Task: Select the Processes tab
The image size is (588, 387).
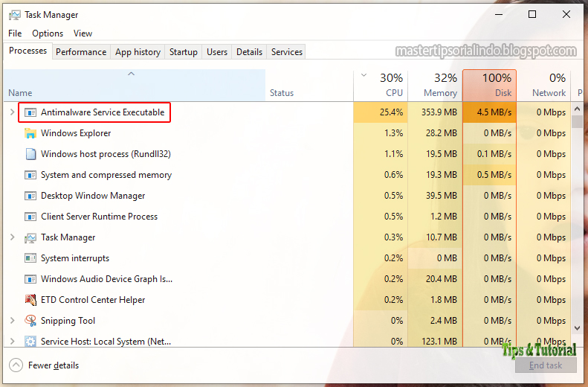Action: (28, 51)
